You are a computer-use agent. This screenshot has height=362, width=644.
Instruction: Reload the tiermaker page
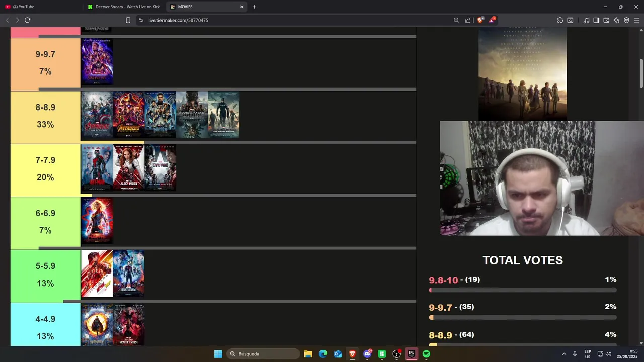pos(27,20)
